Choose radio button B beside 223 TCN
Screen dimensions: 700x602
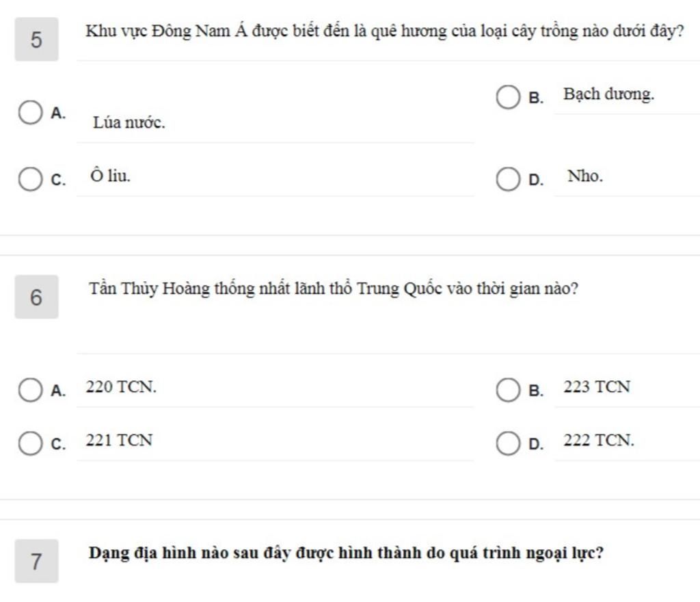point(507,391)
